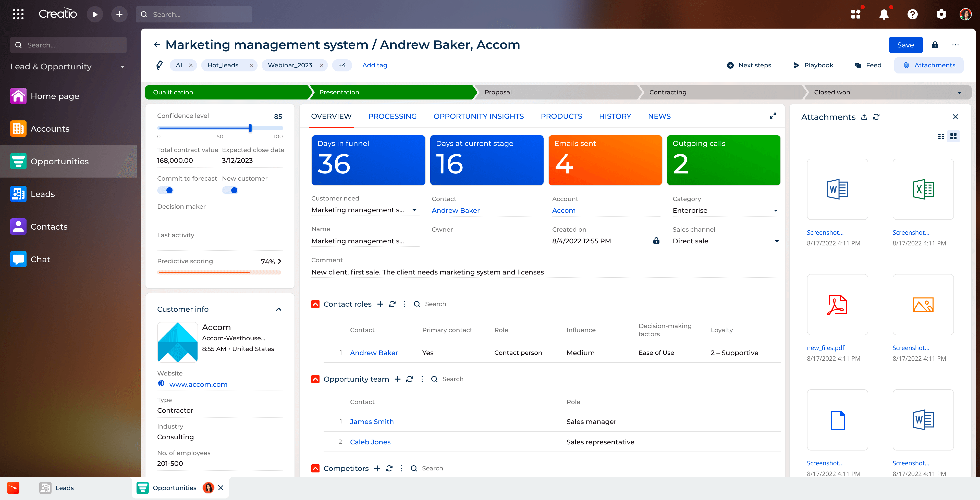Image resolution: width=980 pixels, height=500 pixels.
Task: Open the notifications bell icon
Action: point(884,15)
